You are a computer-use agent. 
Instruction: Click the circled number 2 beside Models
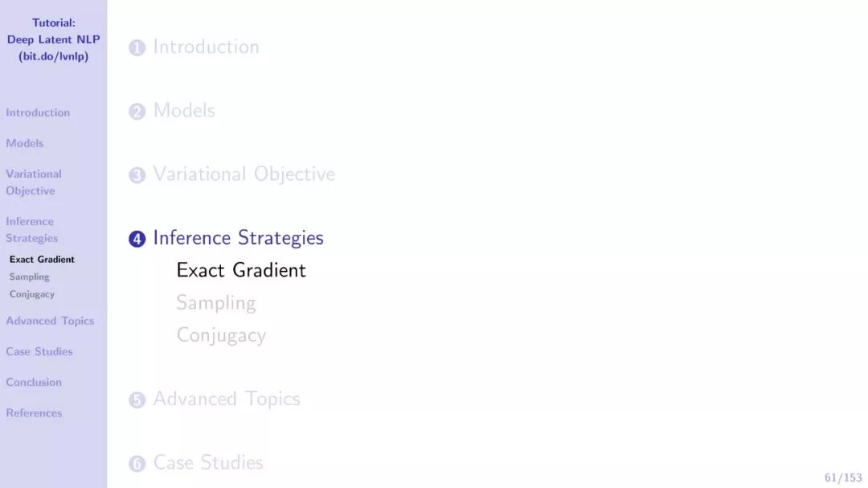click(137, 112)
